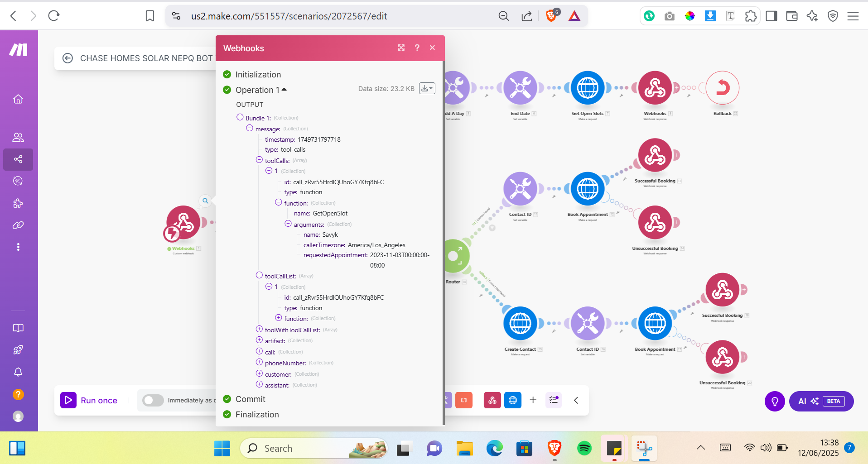This screenshot has width=868, height=464.
Task: Expand the toolWithToolCallList array
Action: click(x=259, y=329)
